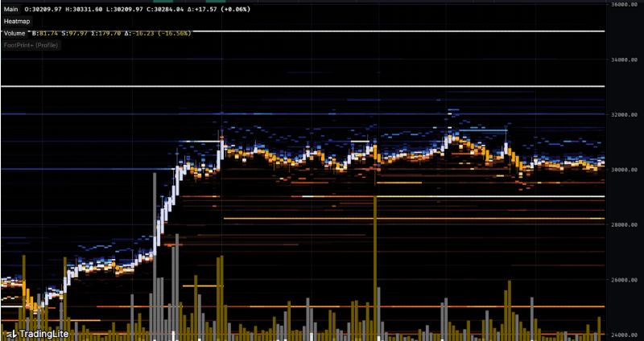Screen dimensions: 644x341
Task: Click the total volume Σ:179.70
Action: click(107, 33)
